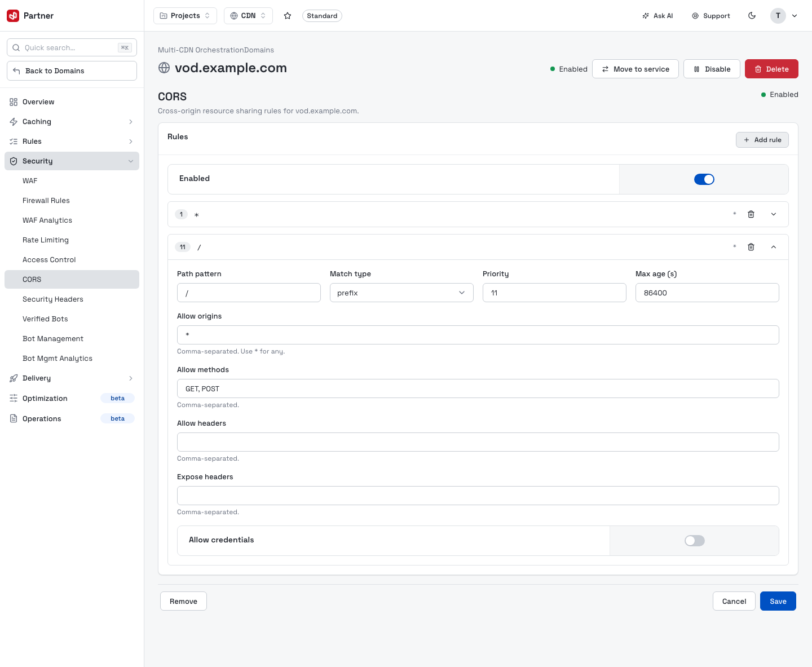Viewport: 812px width, 667px height.
Task: Click the red Delete button
Action: 771,69
